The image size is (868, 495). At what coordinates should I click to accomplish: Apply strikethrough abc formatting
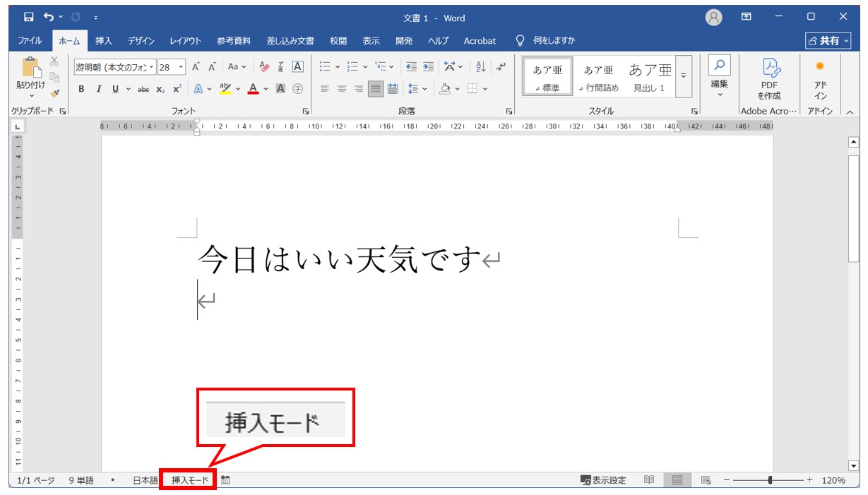coord(143,89)
